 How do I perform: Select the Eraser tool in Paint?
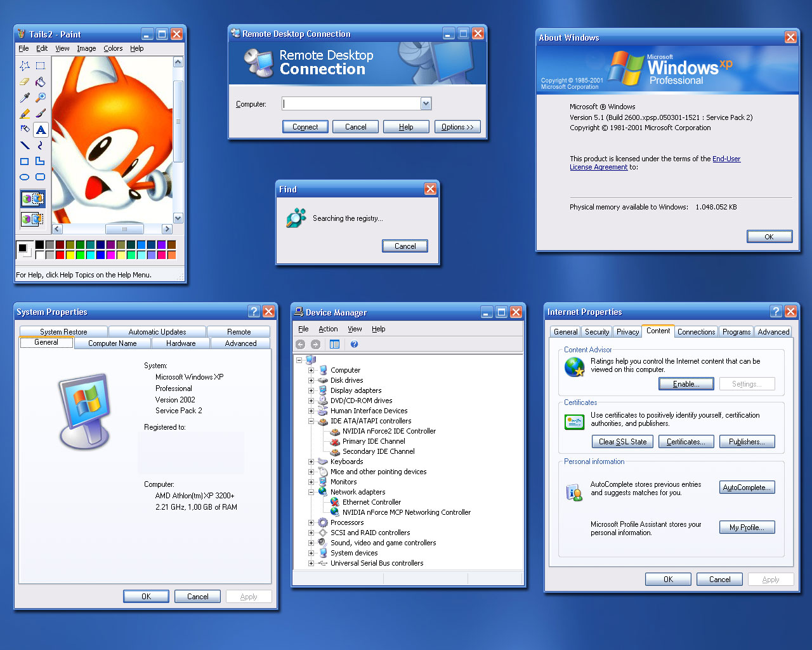click(x=24, y=83)
